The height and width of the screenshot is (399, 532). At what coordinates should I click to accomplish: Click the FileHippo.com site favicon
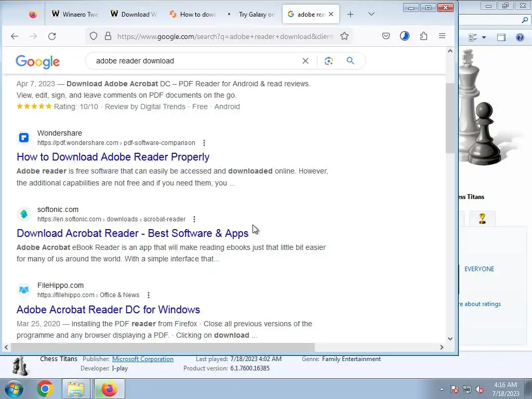24,290
